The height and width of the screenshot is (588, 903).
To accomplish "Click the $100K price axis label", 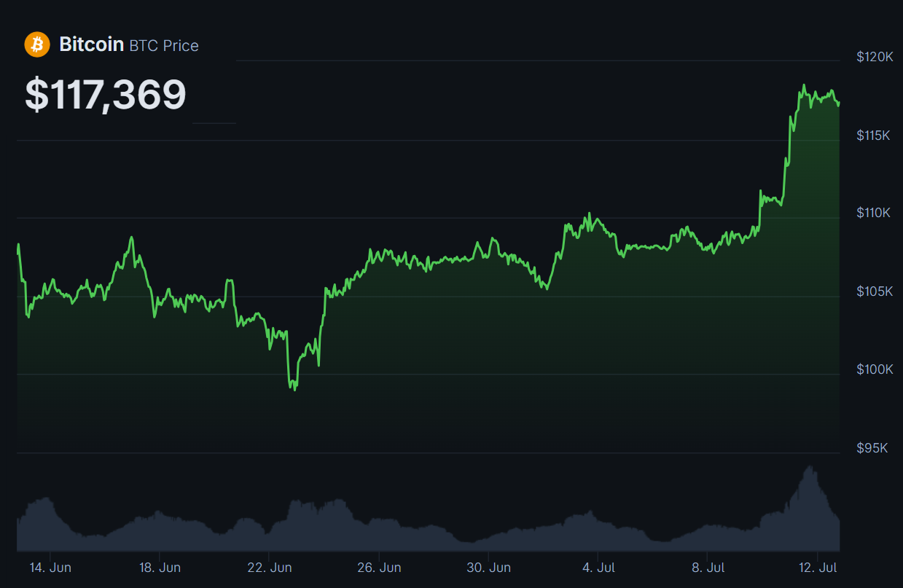I will point(875,369).
